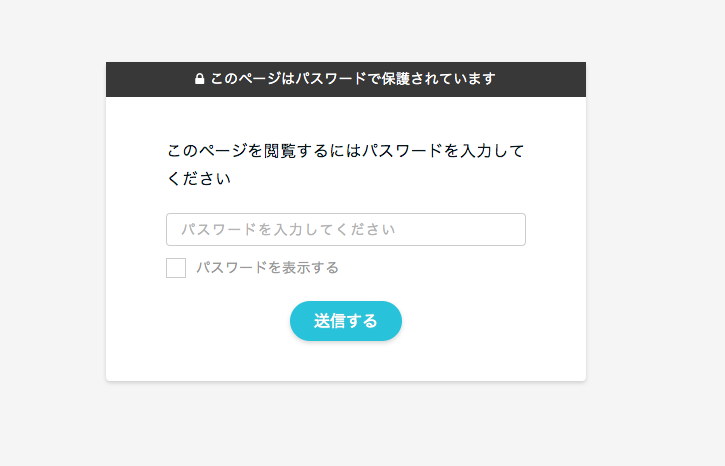The image size is (725, 466).
Task: Click the lock icon in the header
Action: (200, 79)
